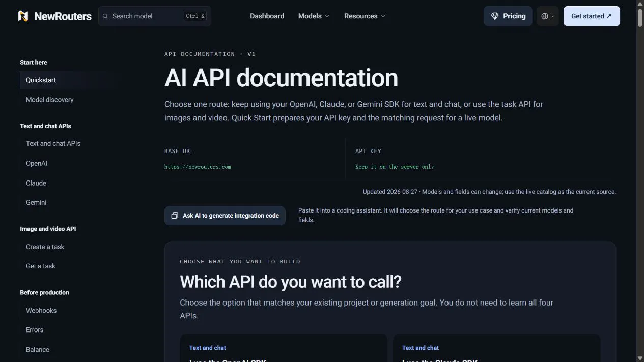This screenshot has height=362, width=644.
Task: Click the page scrollbar thumb
Action: (x=640, y=18)
